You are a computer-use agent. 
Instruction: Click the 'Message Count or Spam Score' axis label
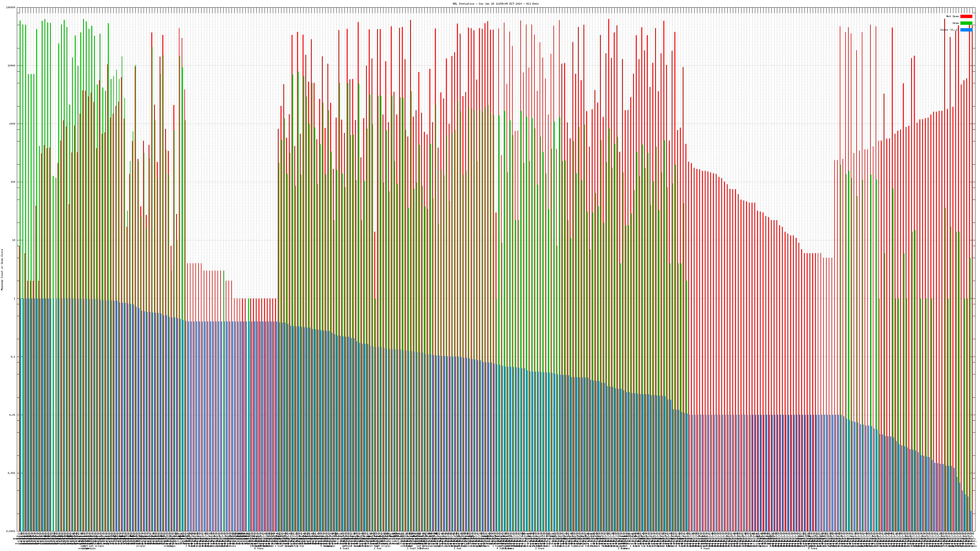tap(2, 270)
